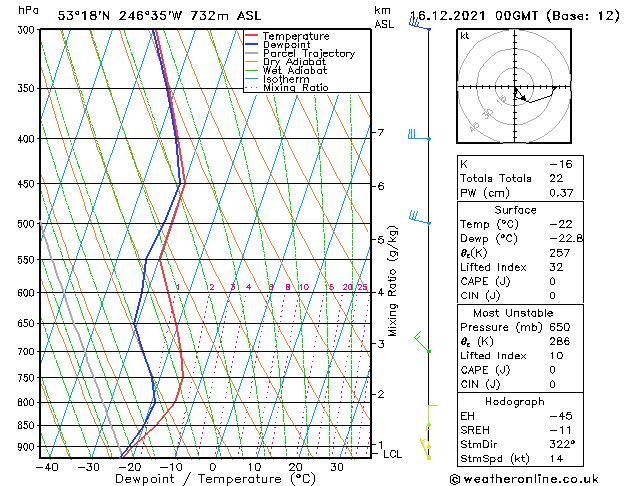The image size is (629, 486).
Task: Click the green wind barb at 700 hPa
Action: tap(422, 342)
